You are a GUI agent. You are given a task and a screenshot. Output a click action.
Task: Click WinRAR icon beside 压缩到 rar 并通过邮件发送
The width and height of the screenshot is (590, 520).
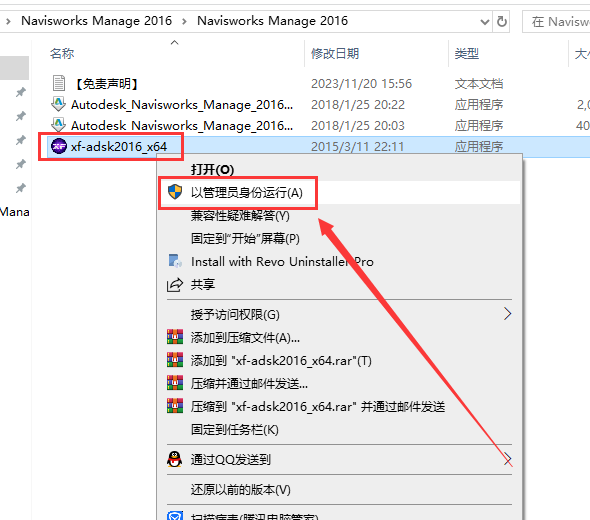pyautogui.click(x=175, y=406)
